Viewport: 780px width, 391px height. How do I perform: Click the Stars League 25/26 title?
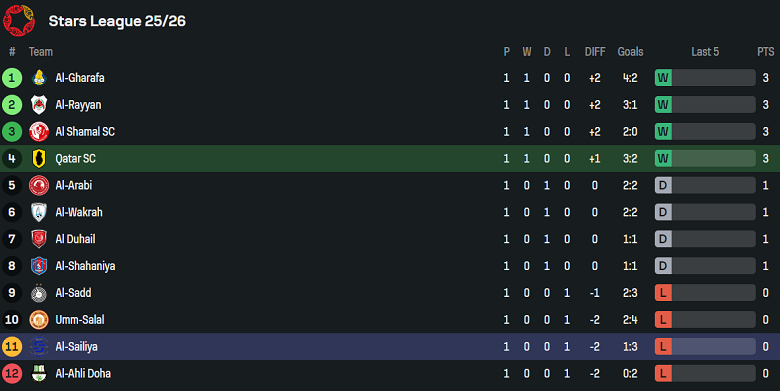point(117,21)
